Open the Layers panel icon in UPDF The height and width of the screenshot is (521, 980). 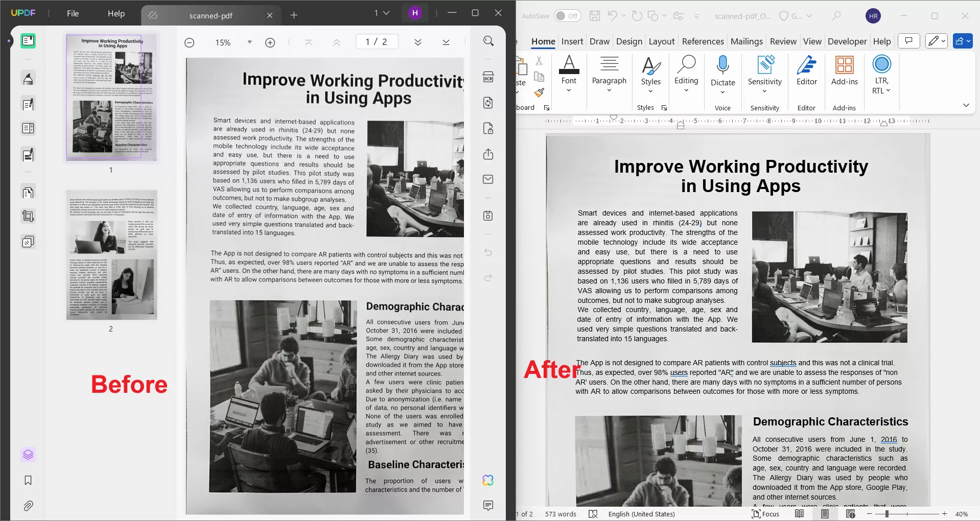pos(28,455)
